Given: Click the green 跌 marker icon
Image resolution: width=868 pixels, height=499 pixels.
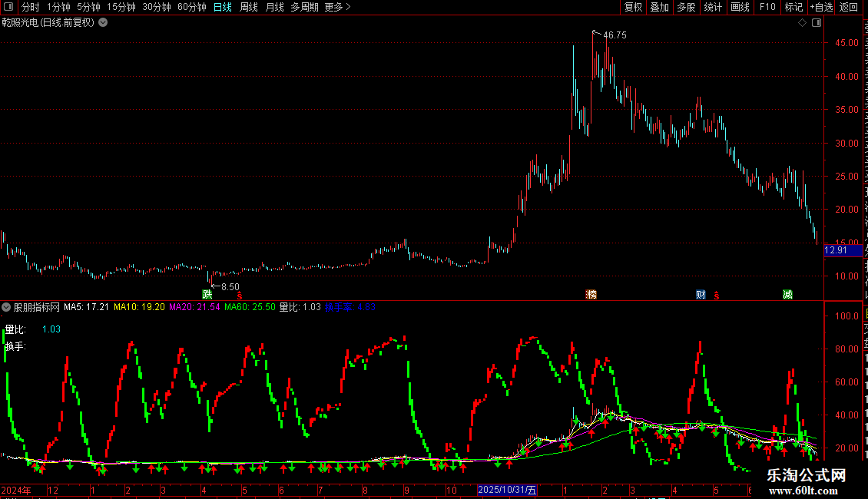Looking at the screenshot, I should 207,294.
